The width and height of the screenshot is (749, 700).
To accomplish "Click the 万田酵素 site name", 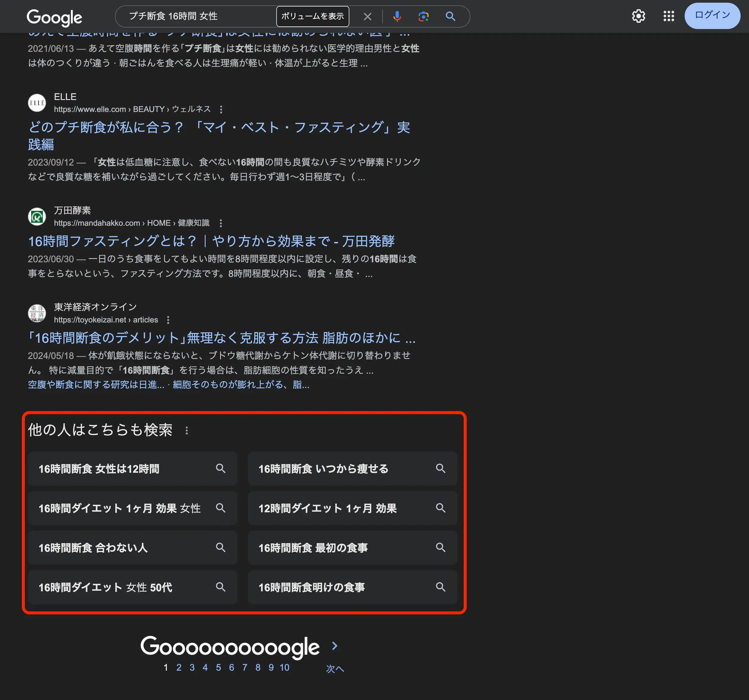I will pos(72,210).
